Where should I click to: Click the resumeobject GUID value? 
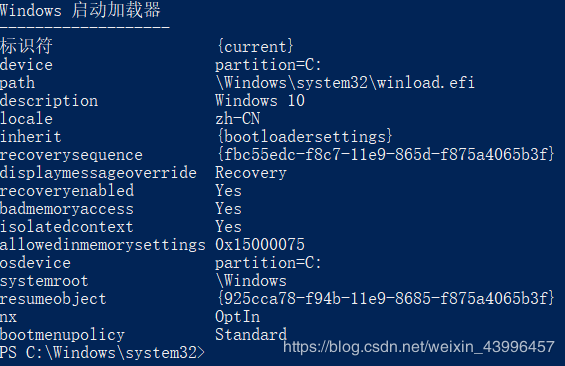pos(386,299)
